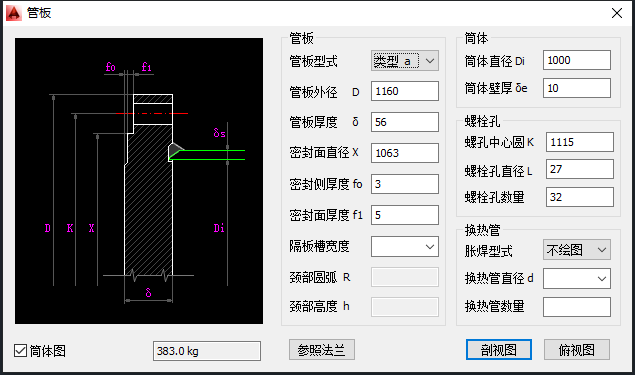Click the 换热管 group label

coord(482,230)
